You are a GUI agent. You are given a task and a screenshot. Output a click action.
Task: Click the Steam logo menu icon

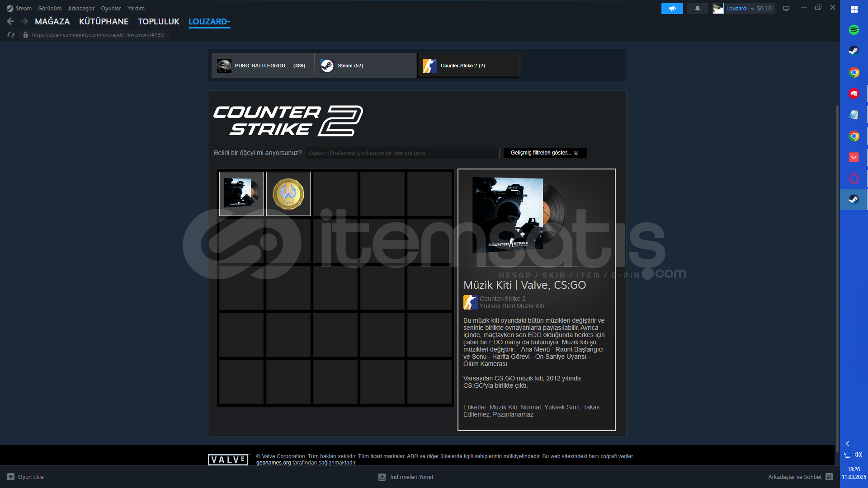click(10, 9)
